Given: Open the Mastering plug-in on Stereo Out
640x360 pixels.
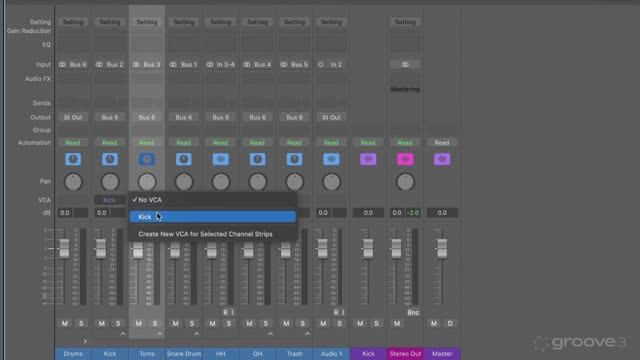Looking at the screenshot, I should pos(405,89).
